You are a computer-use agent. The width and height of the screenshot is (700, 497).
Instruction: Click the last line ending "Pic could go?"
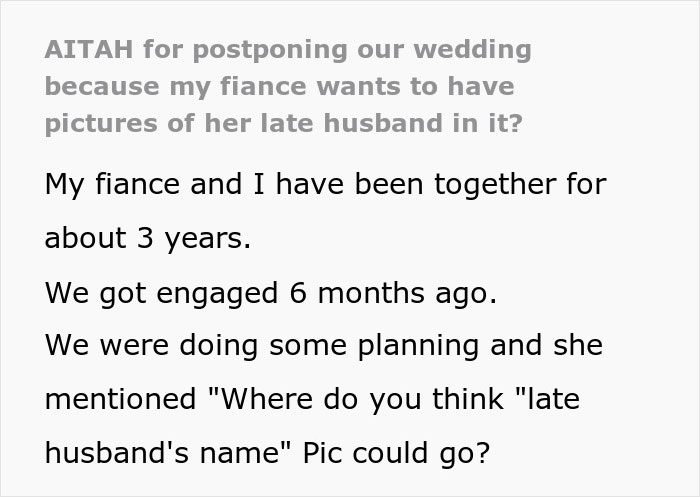point(268,453)
